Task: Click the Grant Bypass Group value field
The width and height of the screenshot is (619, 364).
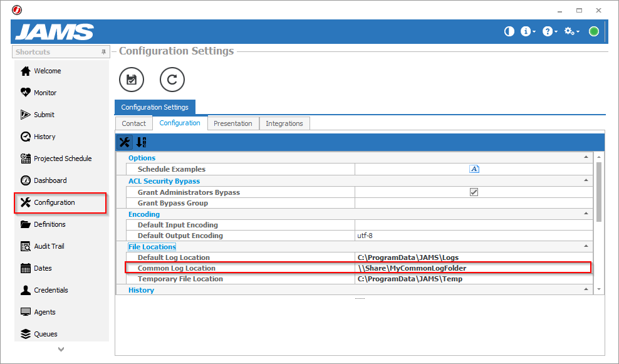Action: pyautogui.click(x=474, y=203)
